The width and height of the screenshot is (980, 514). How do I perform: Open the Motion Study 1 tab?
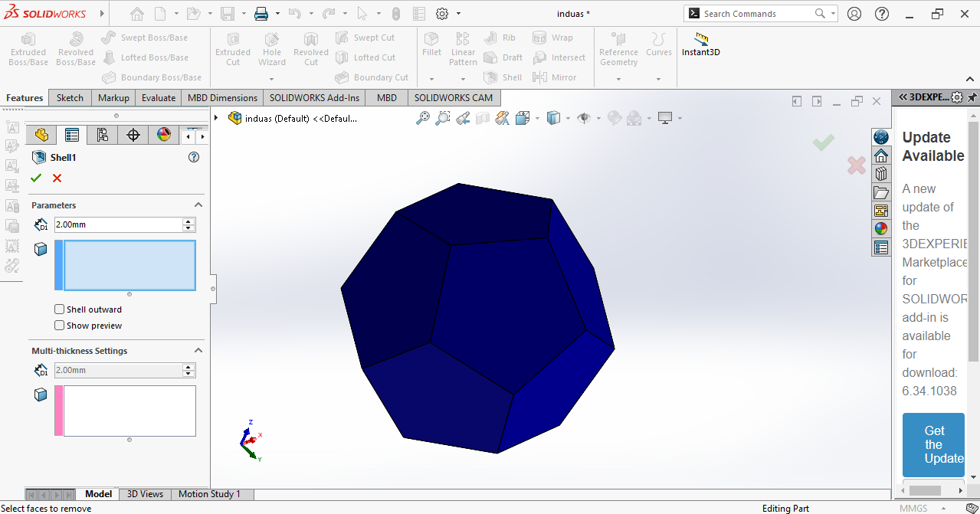209,494
